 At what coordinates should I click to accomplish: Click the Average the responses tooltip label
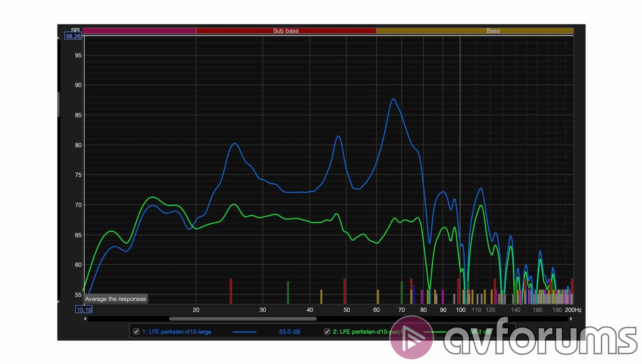[115, 299]
